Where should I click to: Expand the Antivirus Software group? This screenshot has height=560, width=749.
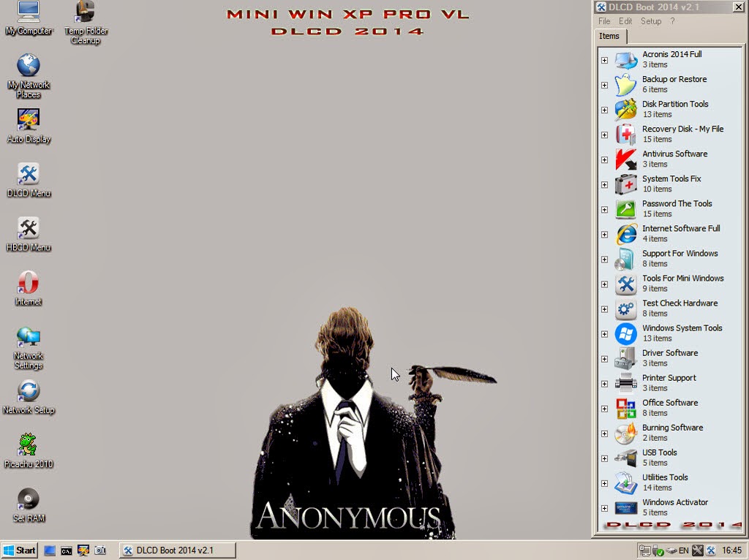[604, 159]
